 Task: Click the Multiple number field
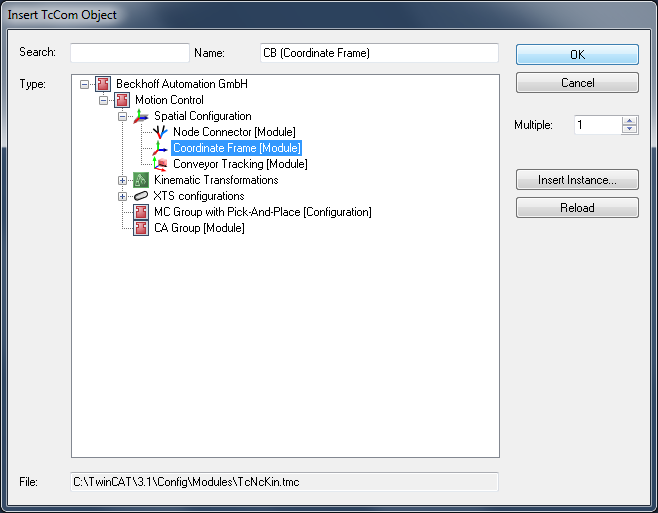pos(598,125)
